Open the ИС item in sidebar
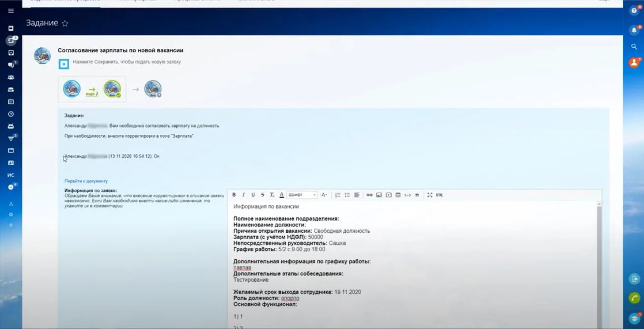This screenshot has height=329, width=644. (11, 175)
